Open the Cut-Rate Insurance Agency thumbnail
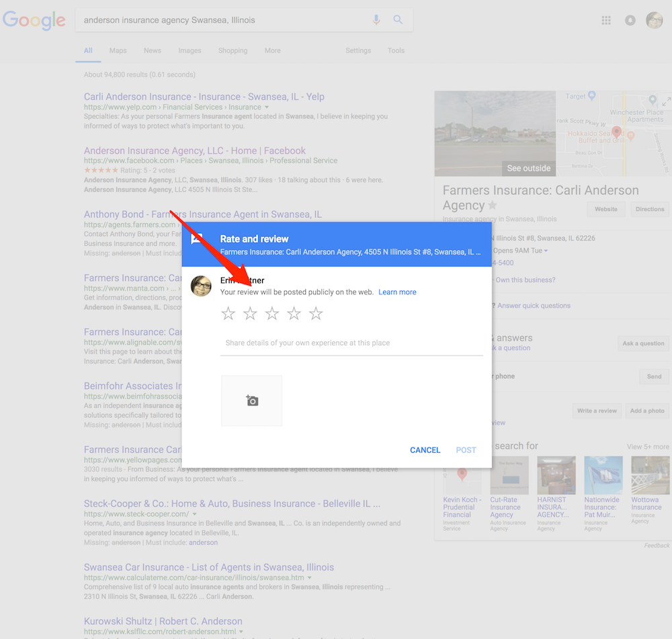The image size is (672, 639). 509,475
